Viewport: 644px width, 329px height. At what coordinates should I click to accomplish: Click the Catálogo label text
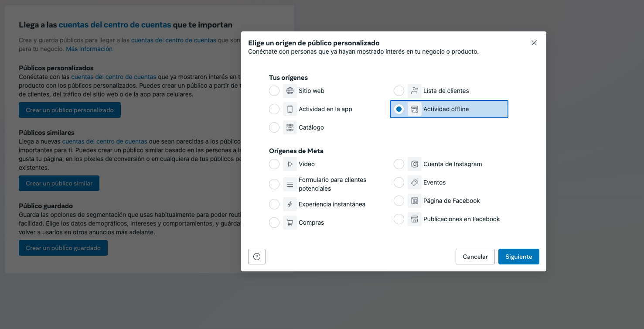311,127
